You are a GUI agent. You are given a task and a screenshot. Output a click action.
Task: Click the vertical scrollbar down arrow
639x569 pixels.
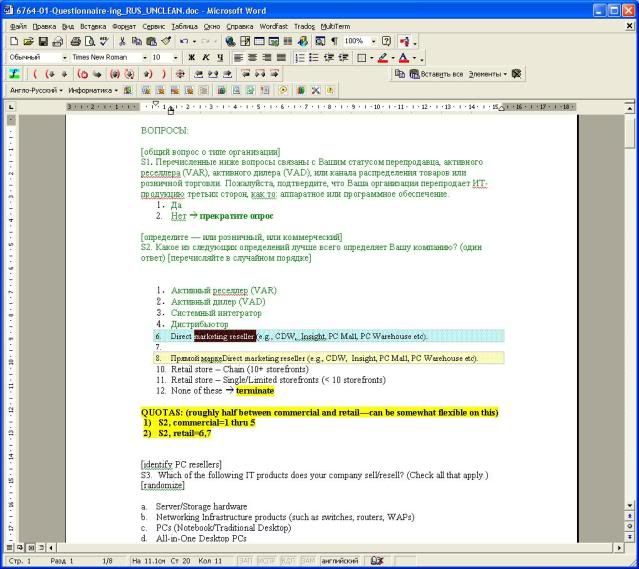pyautogui.click(x=630, y=506)
